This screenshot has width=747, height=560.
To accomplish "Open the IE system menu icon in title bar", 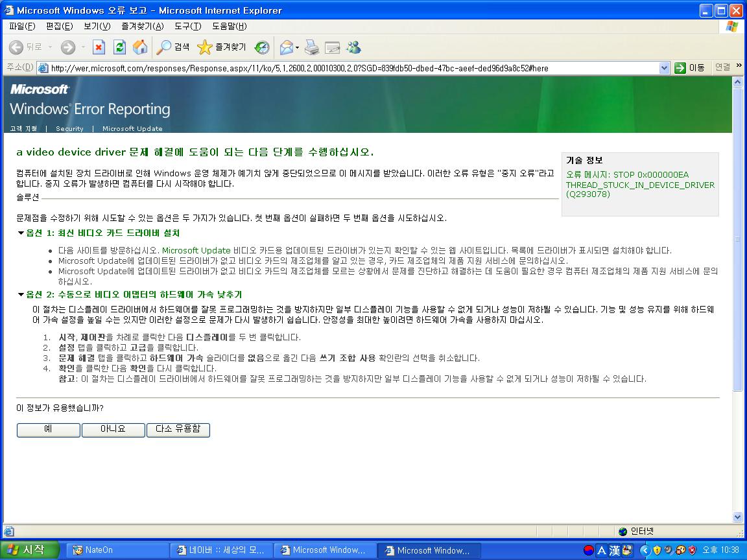I will tap(8, 10).
